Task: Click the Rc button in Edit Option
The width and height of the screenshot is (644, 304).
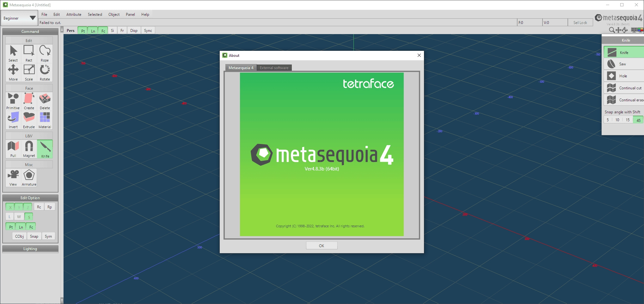Action: point(39,207)
